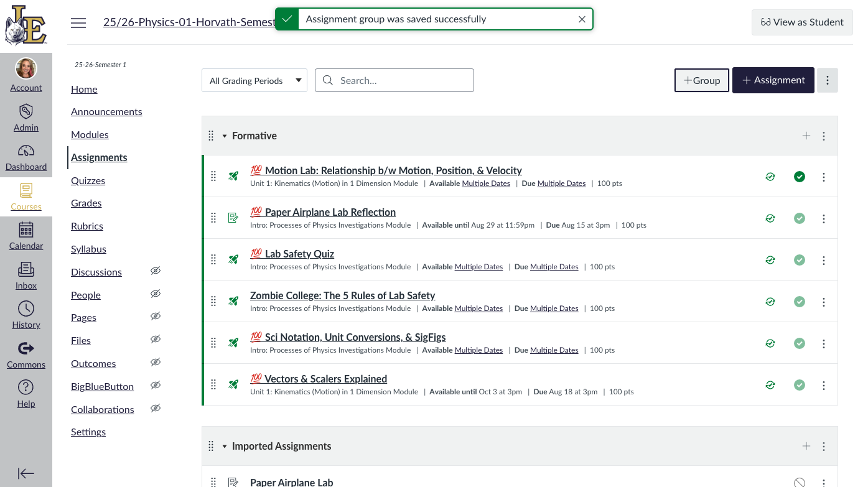Toggle publish status of Zombie College assignment

tap(800, 302)
